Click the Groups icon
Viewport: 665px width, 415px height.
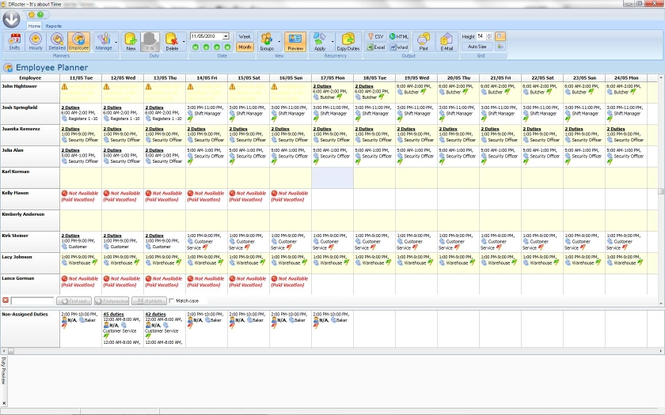(x=267, y=42)
